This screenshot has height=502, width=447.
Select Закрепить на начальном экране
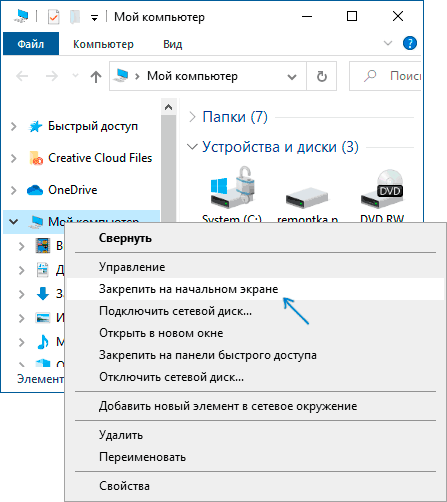(255, 289)
